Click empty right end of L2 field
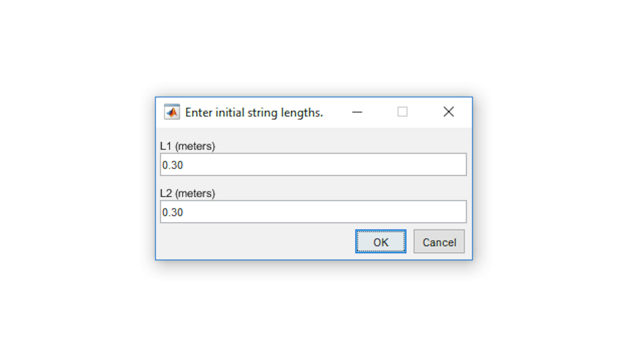Viewport: 644px width, 362px height. 425,212
